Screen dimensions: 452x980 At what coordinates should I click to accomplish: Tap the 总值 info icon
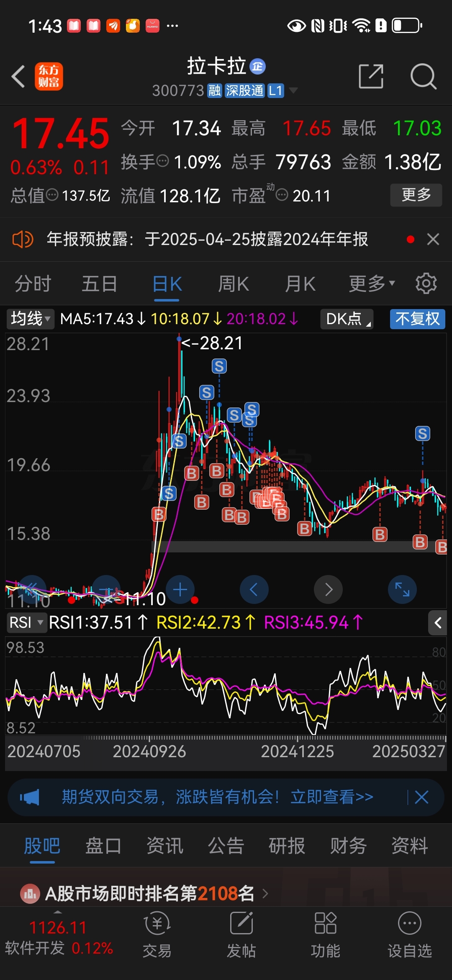tap(52, 195)
